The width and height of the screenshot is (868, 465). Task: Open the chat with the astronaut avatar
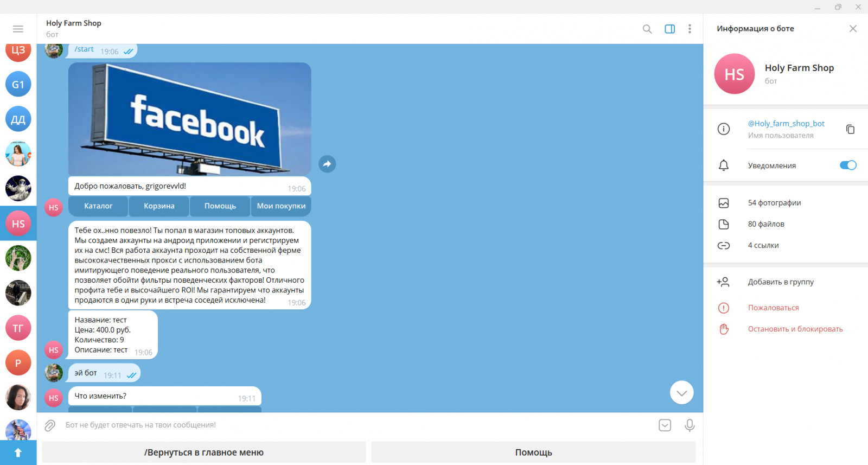coord(18,189)
